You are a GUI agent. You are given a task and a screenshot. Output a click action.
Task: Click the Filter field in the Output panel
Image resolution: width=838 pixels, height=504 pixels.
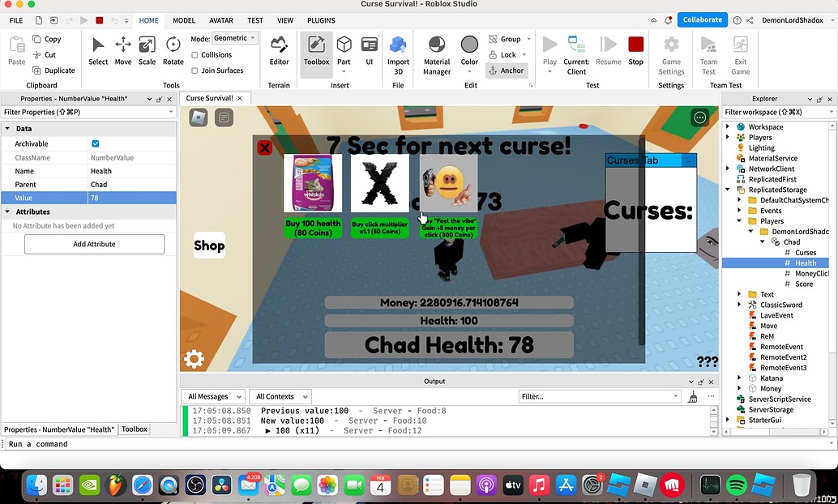coord(598,396)
